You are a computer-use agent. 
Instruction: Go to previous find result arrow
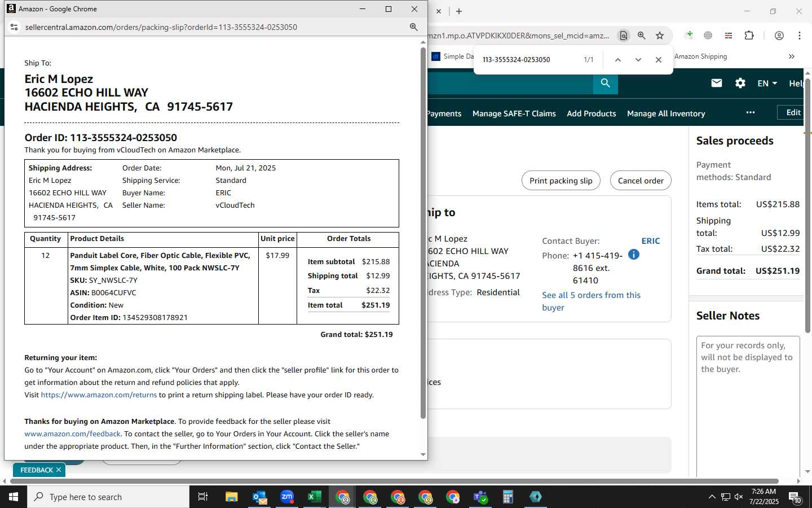[x=618, y=60]
